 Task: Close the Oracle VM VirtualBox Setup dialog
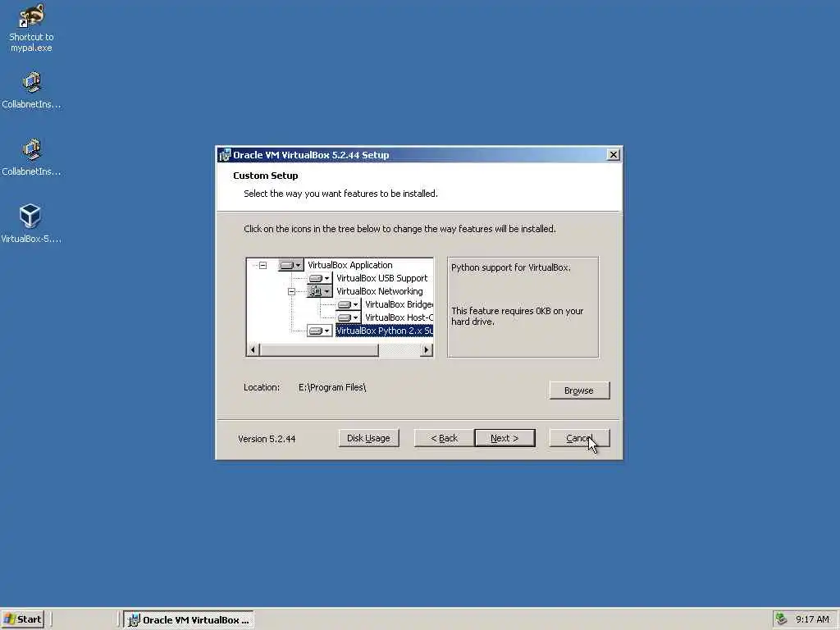(x=614, y=155)
